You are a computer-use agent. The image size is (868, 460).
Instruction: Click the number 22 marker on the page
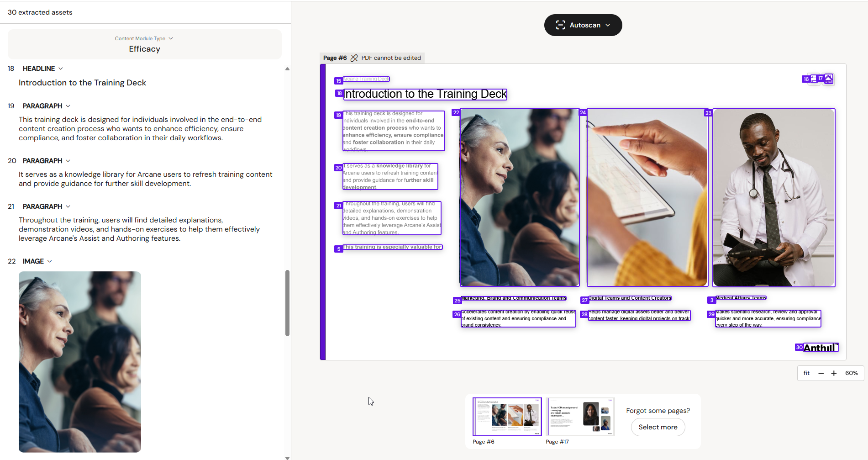click(456, 112)
